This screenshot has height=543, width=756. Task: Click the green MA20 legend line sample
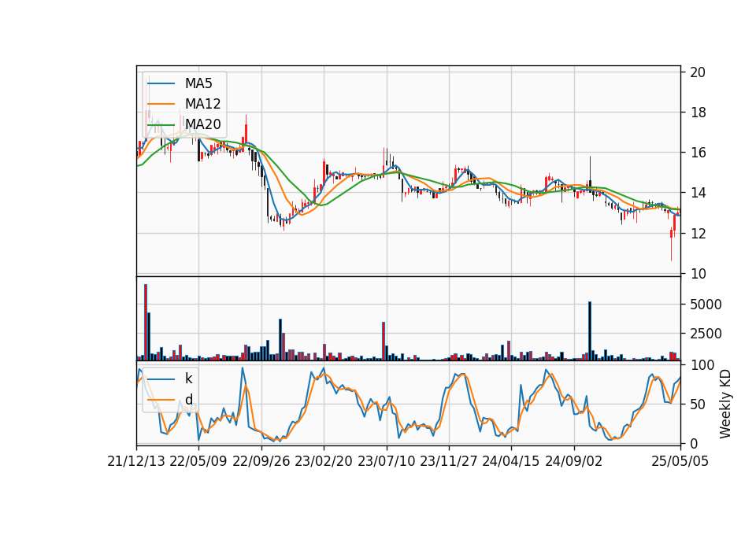coord(161,124)
